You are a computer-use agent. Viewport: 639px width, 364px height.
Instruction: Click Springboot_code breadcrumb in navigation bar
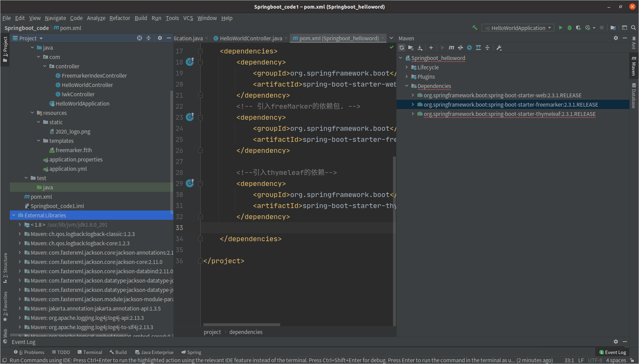click(x=27, y=28)
